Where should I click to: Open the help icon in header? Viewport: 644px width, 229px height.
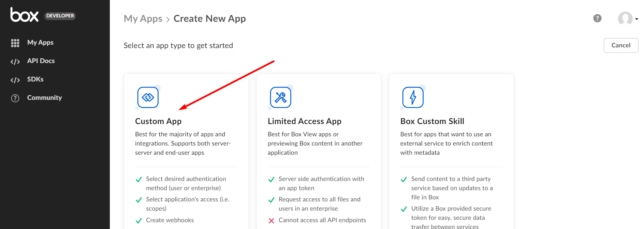pos(597,18)
